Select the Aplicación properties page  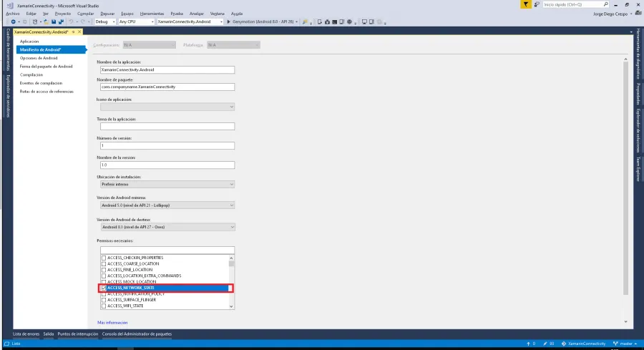tap(29, 42)
